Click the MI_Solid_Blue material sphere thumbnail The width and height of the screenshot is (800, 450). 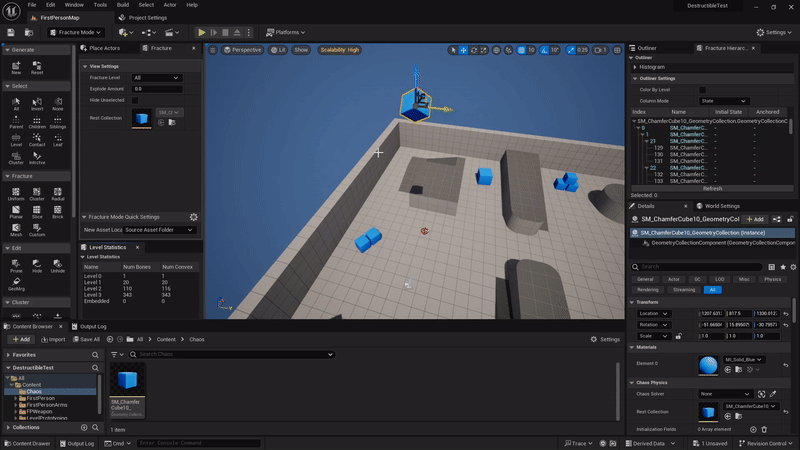coord(708,365)
